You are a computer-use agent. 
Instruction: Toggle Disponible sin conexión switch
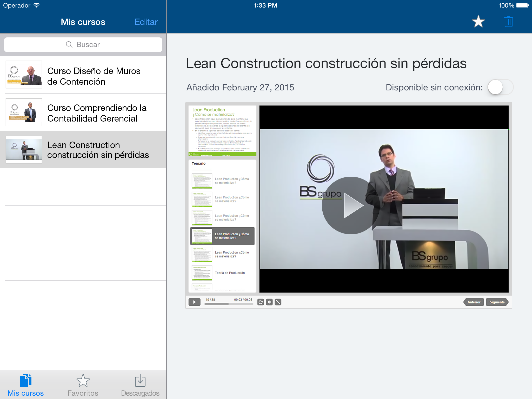point(500,87)
